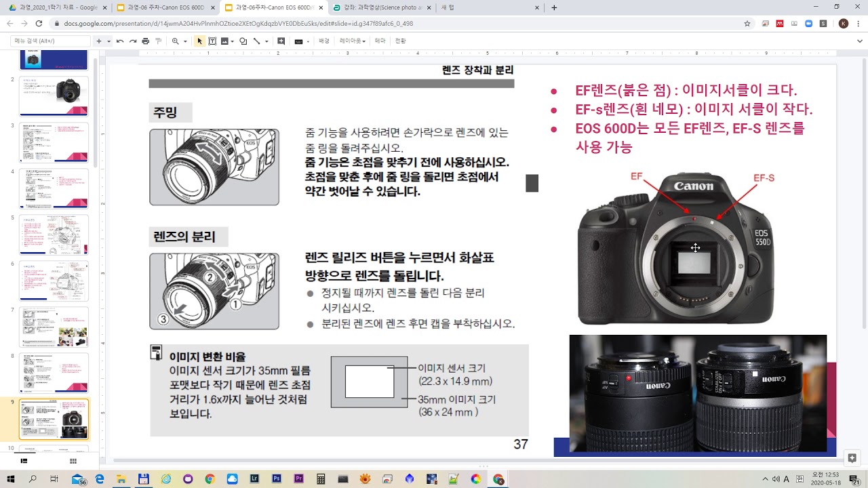Switch to grid view at panel bottom

tap(73, 461)
